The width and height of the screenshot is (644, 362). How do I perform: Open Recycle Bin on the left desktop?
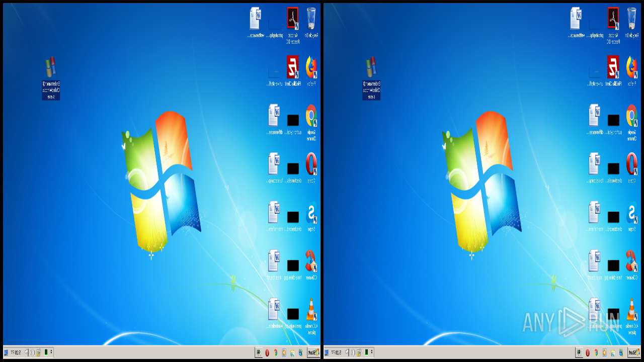[311, 22]
